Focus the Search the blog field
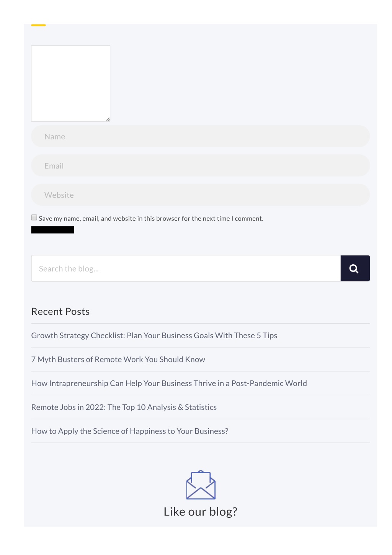 (186, 268)
